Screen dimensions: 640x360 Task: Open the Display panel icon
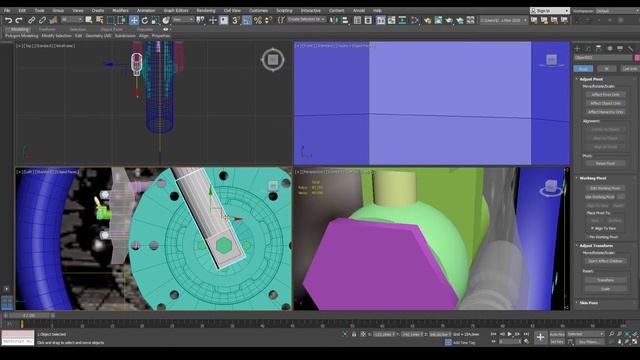(x=620, y=49)
